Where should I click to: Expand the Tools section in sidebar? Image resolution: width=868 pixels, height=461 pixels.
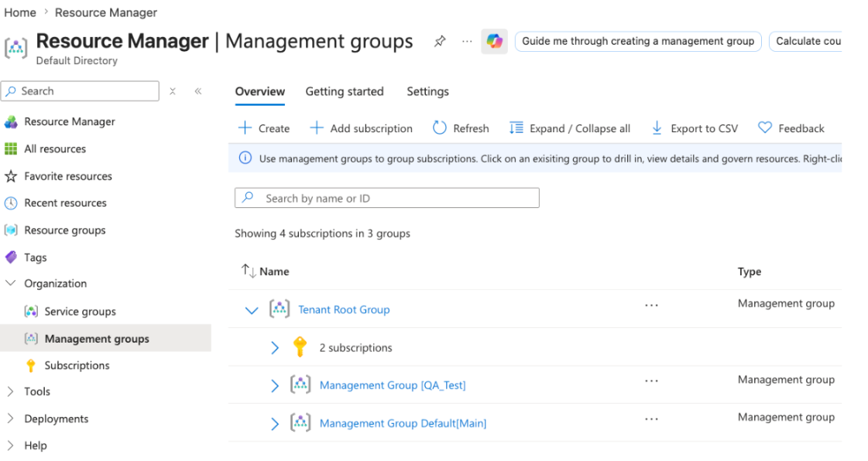(x=11, y=391)
